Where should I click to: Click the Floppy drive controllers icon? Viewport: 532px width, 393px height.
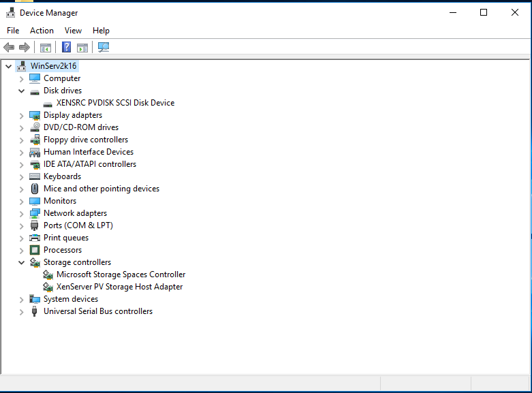[35, 140]
